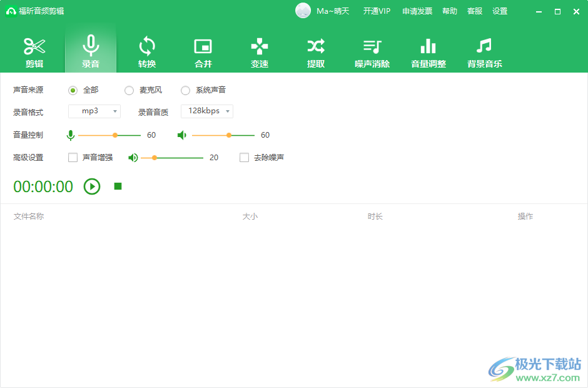Open 申请发票 invoice request

(x=417, y=11)
